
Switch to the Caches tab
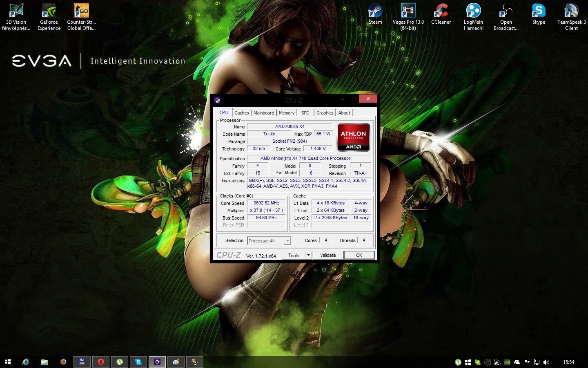click(x=241, y=113)
